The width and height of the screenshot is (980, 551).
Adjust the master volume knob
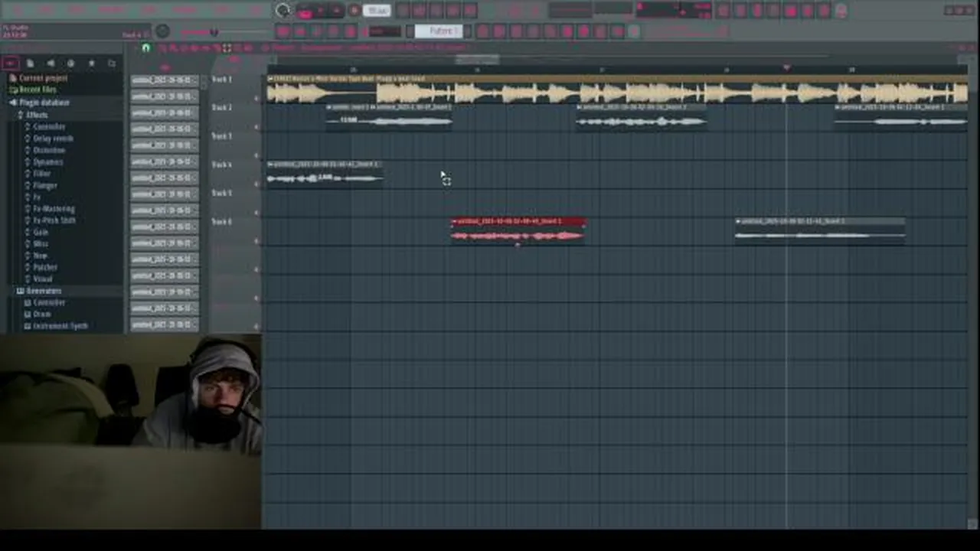[162, 31]
